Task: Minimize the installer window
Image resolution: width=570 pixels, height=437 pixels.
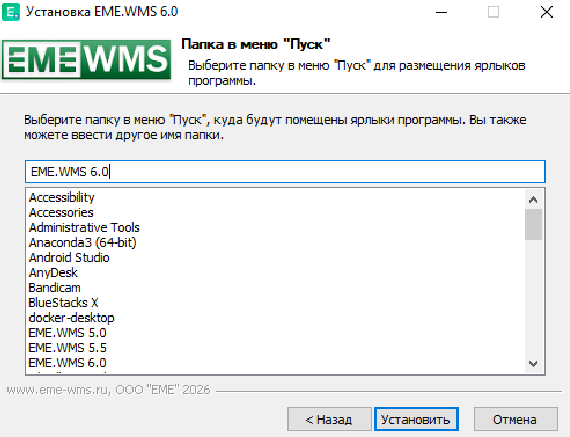Action: tap(441, 12)
